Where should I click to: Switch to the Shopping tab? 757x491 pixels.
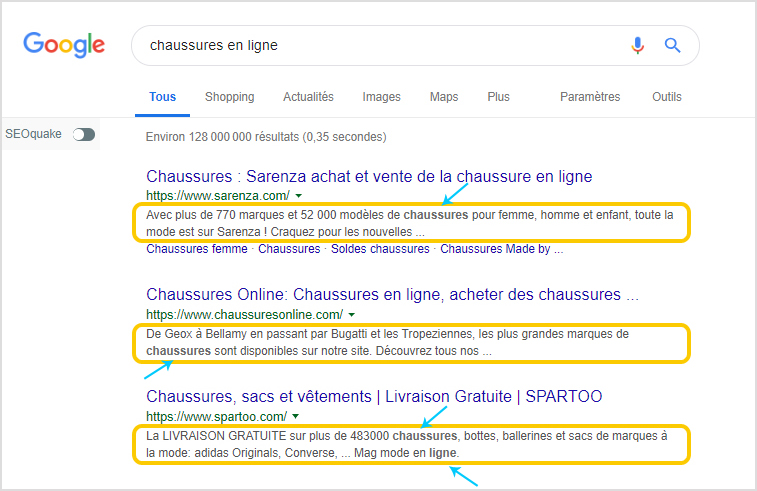tap(229, 97)
